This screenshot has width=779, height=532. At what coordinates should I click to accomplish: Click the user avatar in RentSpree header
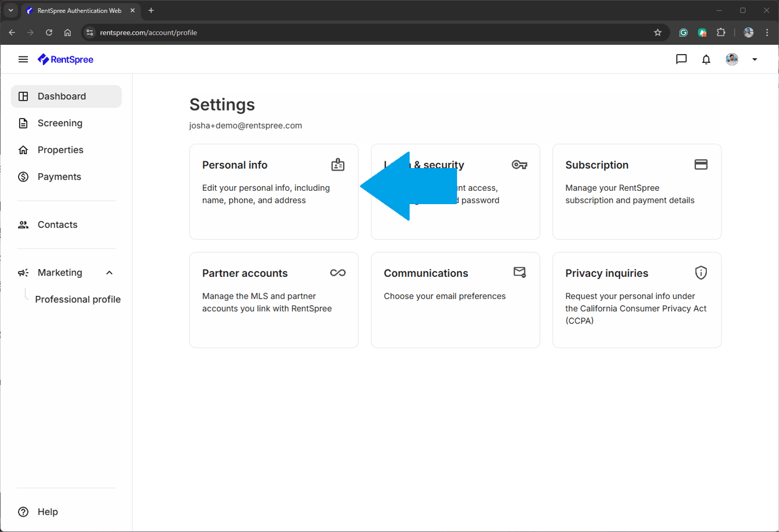(x=732, y=59)
